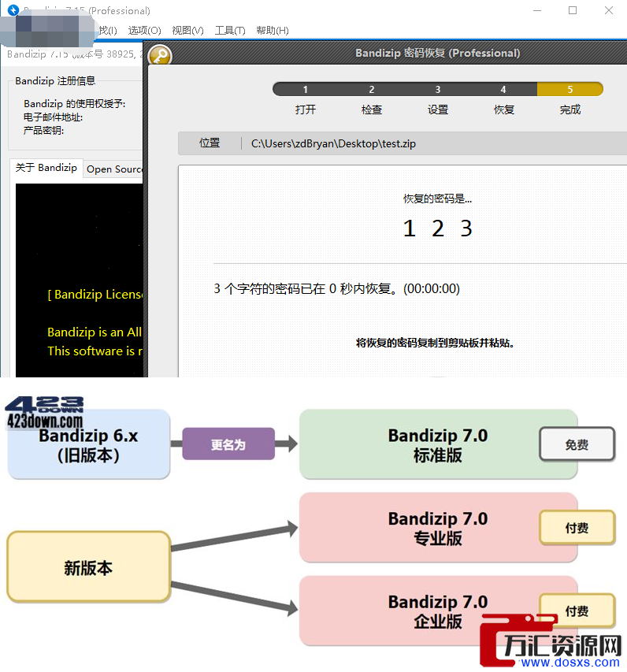Click the Bandizip is an All credits line

click(95, 332)
